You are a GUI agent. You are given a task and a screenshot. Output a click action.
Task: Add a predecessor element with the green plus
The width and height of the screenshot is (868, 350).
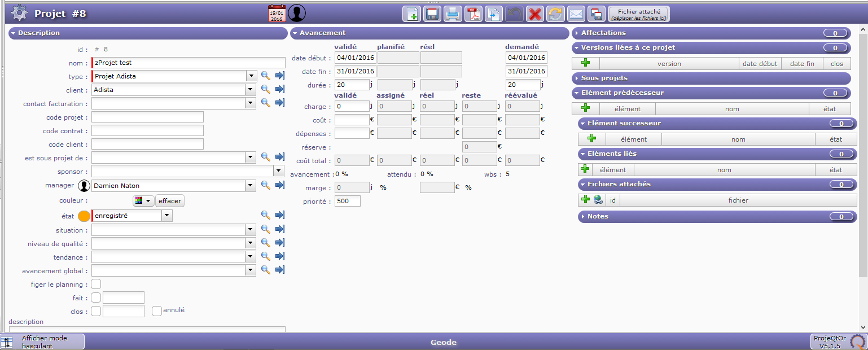click(586, 108)
